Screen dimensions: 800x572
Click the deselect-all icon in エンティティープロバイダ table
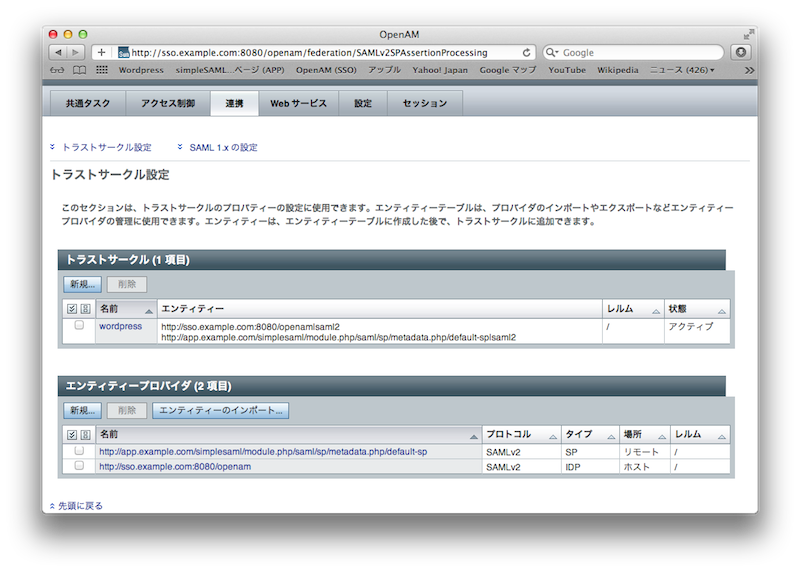85,435
